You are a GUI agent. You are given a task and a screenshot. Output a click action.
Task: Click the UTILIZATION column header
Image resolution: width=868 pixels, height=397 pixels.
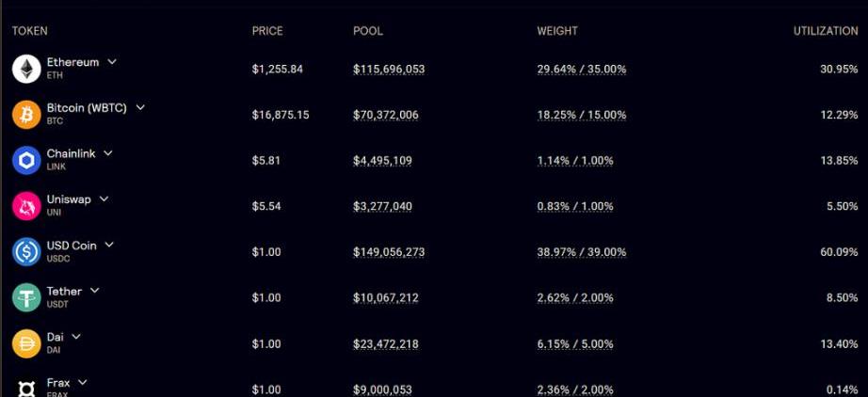[826, 31]
